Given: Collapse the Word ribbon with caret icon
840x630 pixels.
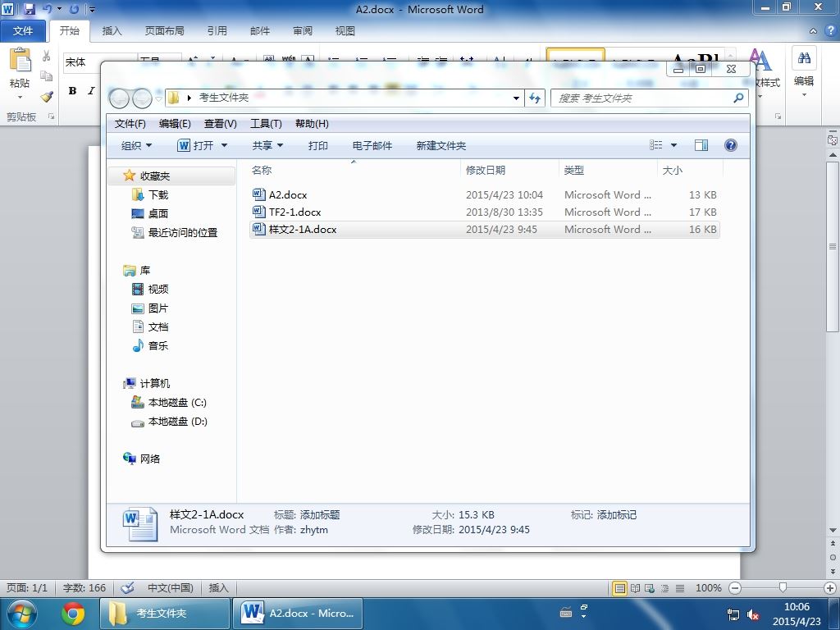Looking at the screenshot, I should tap(813, 31).
